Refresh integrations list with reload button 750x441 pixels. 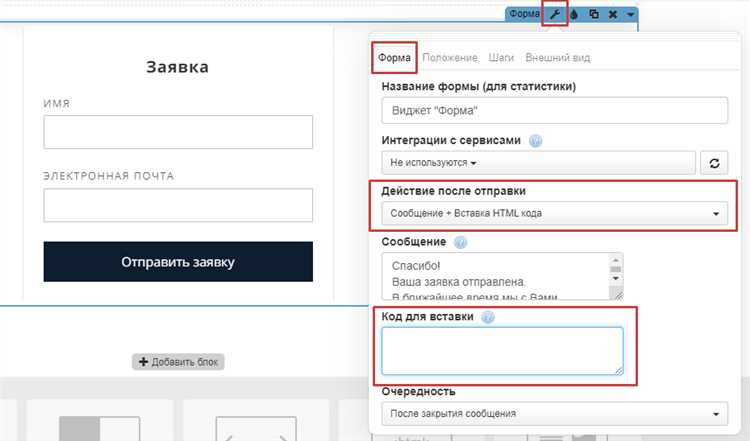714,163
